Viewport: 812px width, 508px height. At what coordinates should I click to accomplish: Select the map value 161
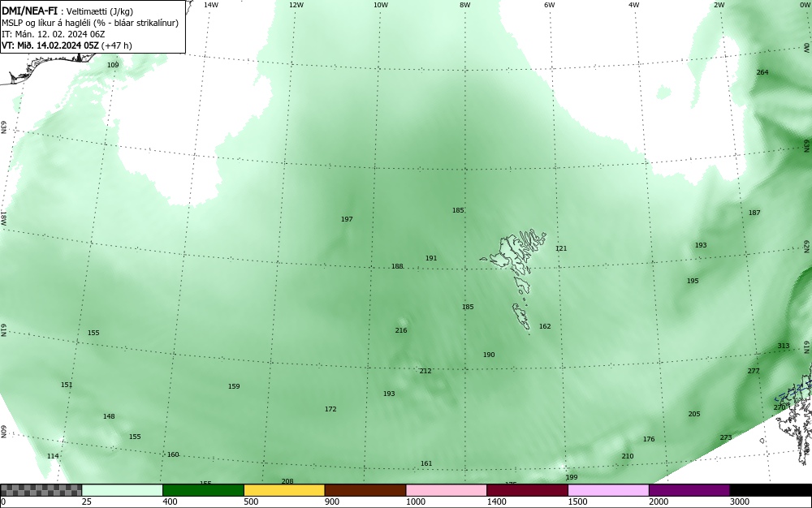426,463
